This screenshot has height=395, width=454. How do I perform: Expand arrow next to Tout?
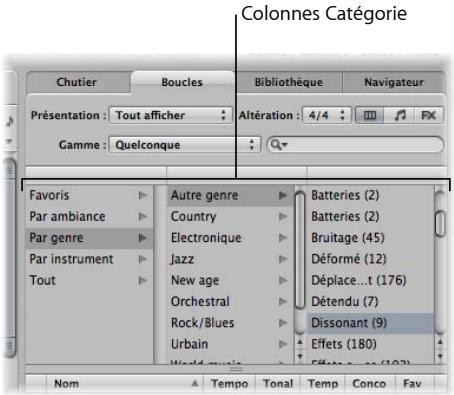[143, 280]
